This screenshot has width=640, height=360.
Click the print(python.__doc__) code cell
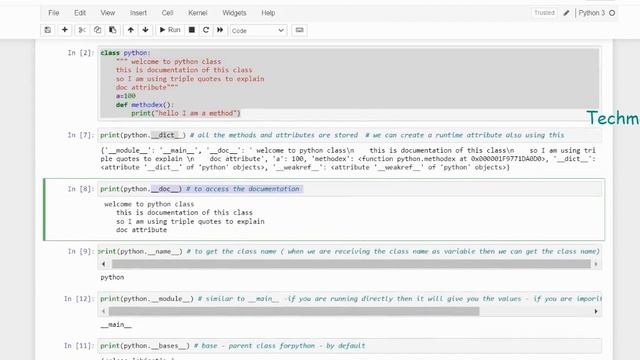(x=349, y=189)
